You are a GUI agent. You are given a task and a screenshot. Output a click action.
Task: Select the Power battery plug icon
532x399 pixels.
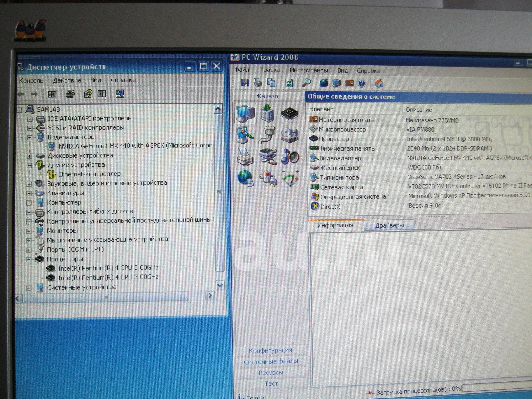click(268, 179)
